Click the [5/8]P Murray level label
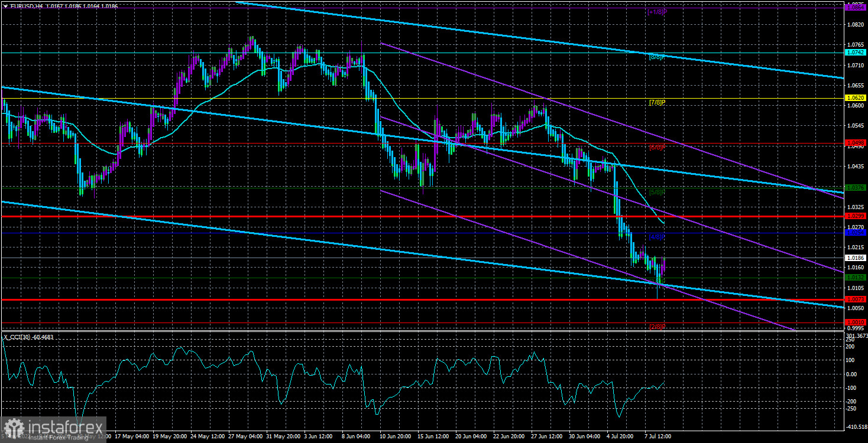This screenshot has height=443, width=868. [x=658, y=193]
